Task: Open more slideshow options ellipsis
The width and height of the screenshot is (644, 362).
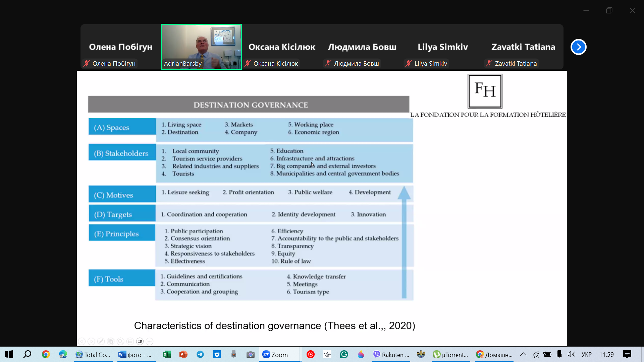Action: 150,341
